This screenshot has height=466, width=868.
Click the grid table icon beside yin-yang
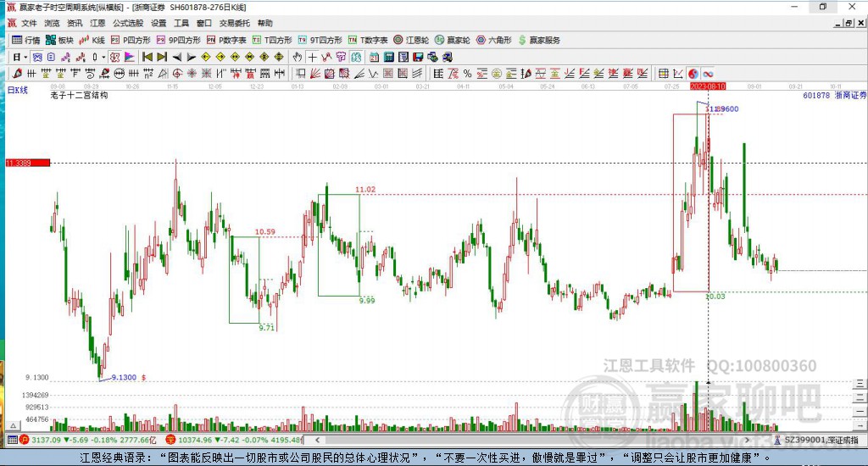click(x=663, y=74)
